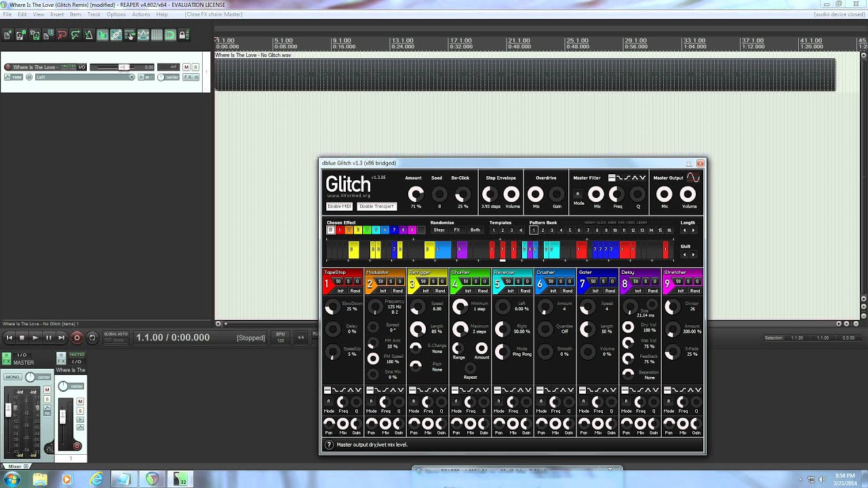Click the red Record button in transport
868x488 pixels.
(77, 338)
